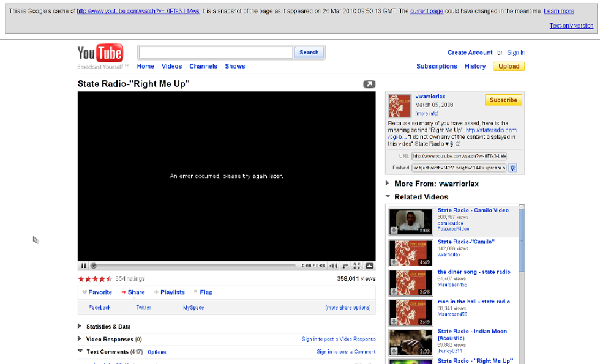Click the video seek bar
The image size is (600, 364).
(196, 266)
